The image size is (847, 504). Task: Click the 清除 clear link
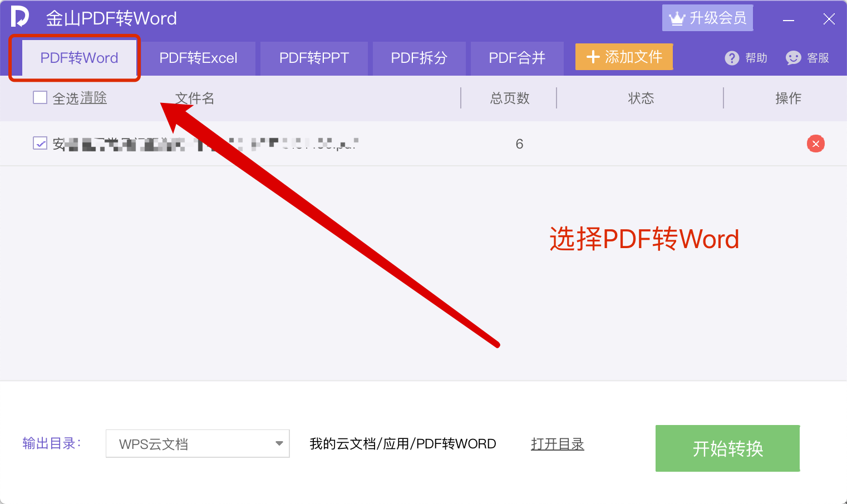pyautogui.click(x=93, y=98)
